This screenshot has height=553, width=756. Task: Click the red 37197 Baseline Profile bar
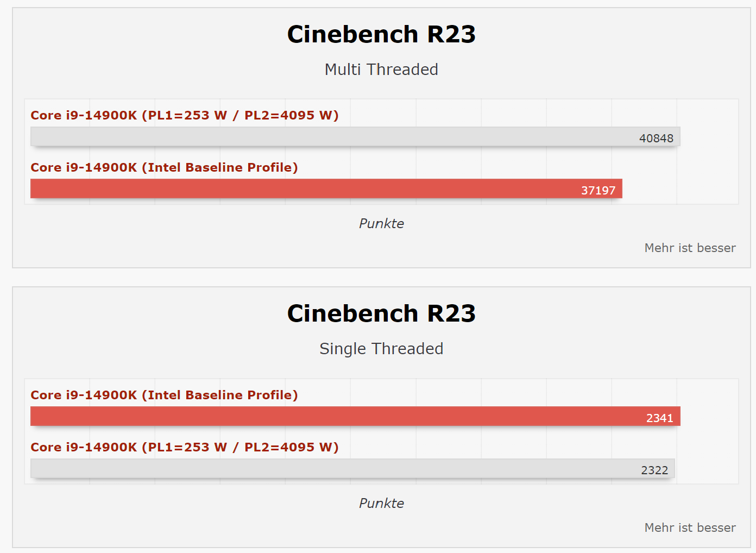pos(326,188)
